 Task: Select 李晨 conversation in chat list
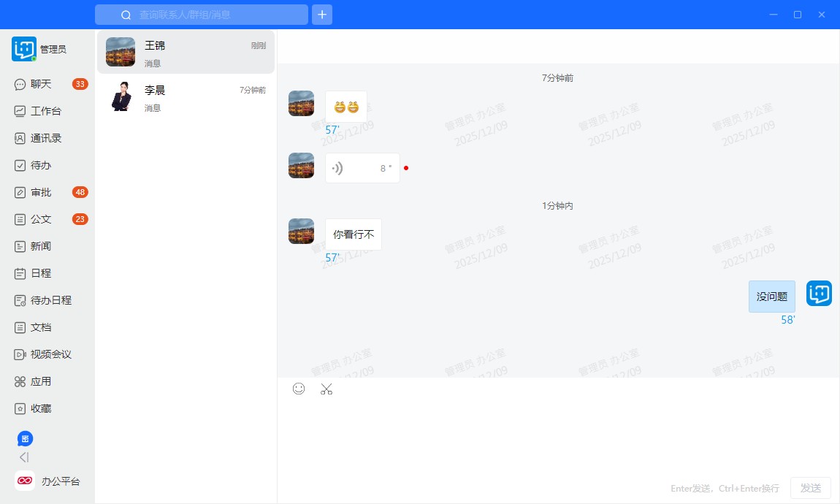pyautogui.click(x=186, y=96)
